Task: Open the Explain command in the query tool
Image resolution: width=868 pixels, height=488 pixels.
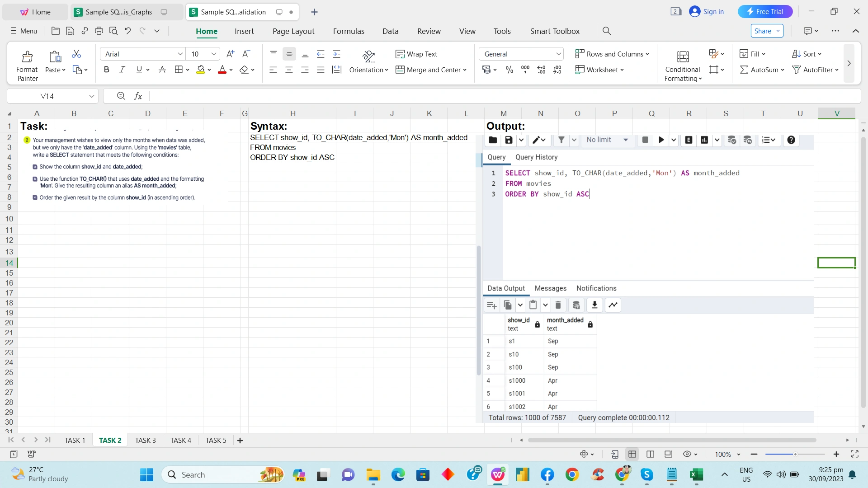Action: coord(688,140)
